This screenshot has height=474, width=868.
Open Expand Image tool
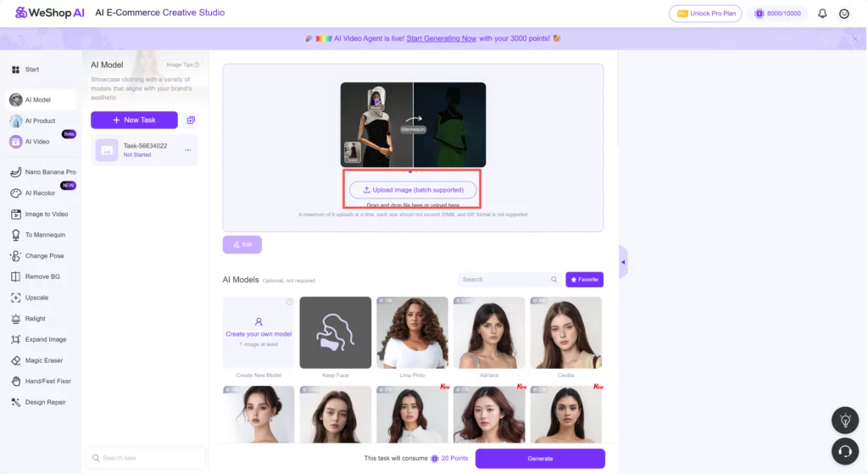[39, 339]
